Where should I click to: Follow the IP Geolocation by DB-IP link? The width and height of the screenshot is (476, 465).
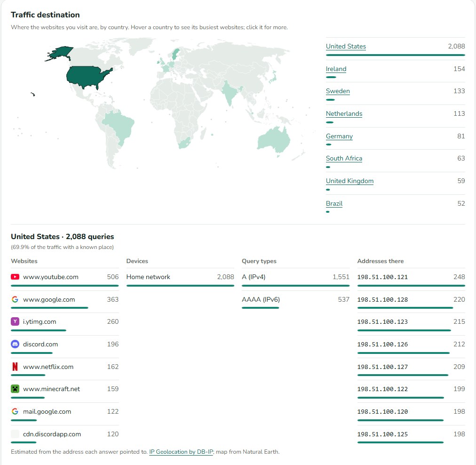pos(181,452)
